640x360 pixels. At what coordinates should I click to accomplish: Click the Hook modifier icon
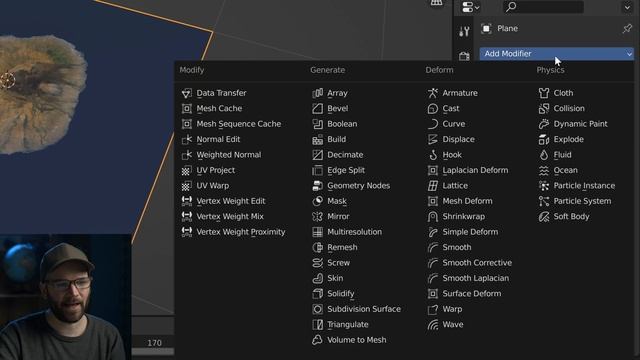(x=433, y=155)
